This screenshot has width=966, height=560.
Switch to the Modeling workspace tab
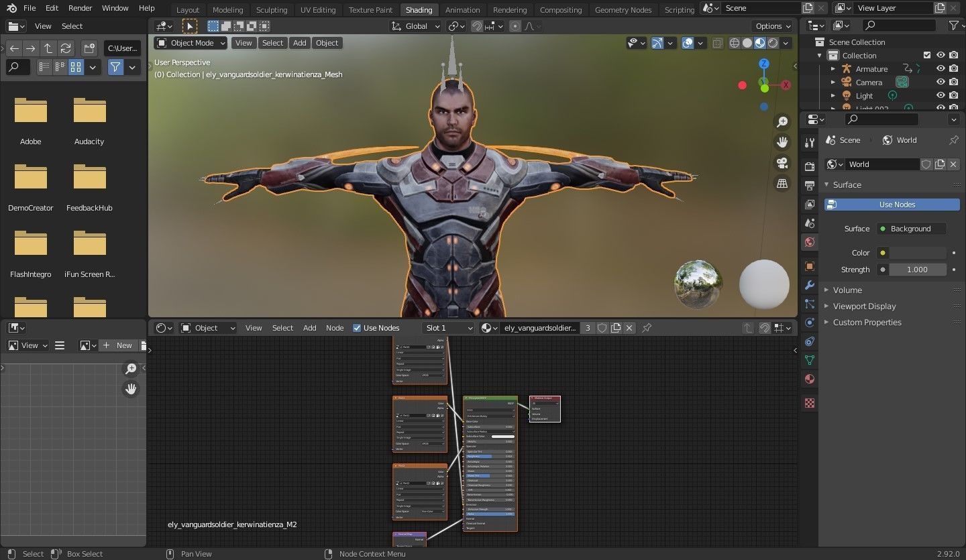point(227,9)
